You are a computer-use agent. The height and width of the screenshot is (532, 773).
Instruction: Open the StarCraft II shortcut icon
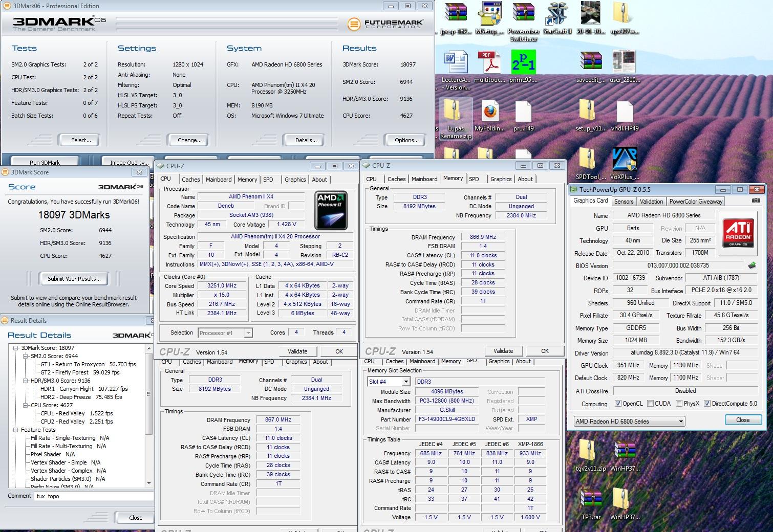(x=557, y=18)
